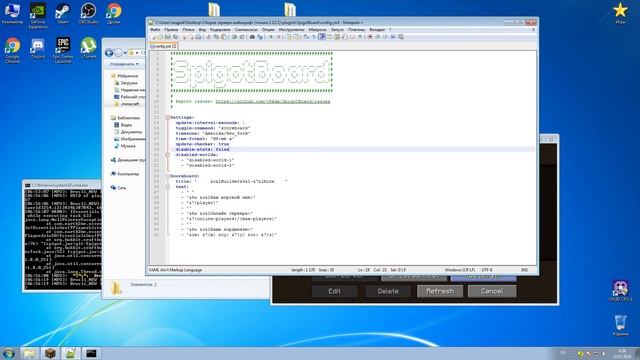
Task: Click the OBS Studio desktop icon
Action: pos(88,13)
